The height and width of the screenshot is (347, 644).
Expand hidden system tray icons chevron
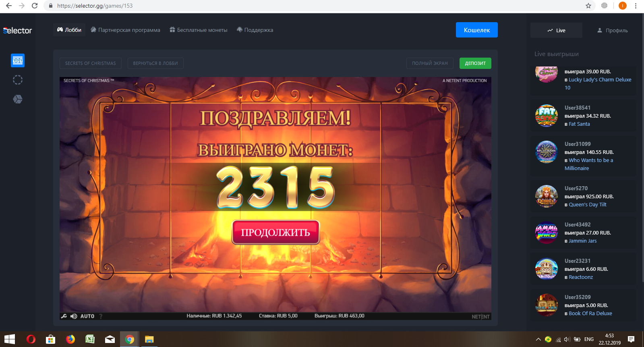click(x=538, y=339)
